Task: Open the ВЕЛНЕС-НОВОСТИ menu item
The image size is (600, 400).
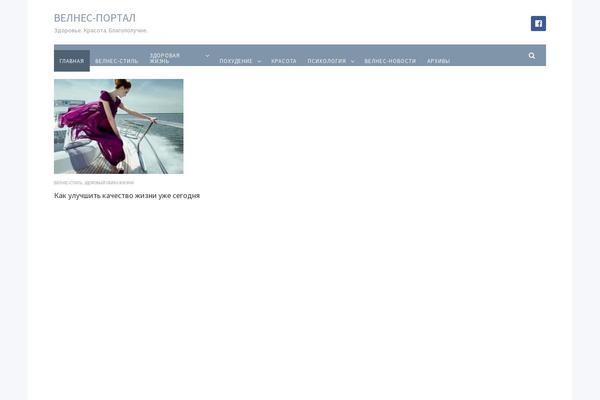Action: 390,61
